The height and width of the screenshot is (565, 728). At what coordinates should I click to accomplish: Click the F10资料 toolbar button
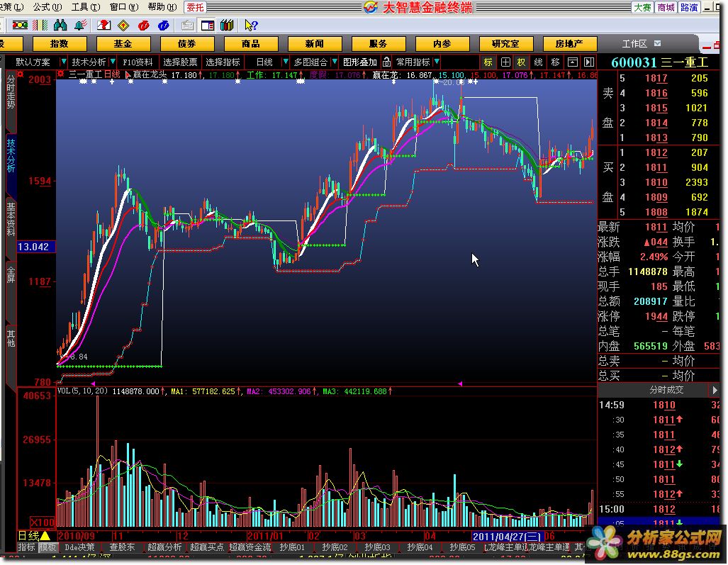click(138, 62)
